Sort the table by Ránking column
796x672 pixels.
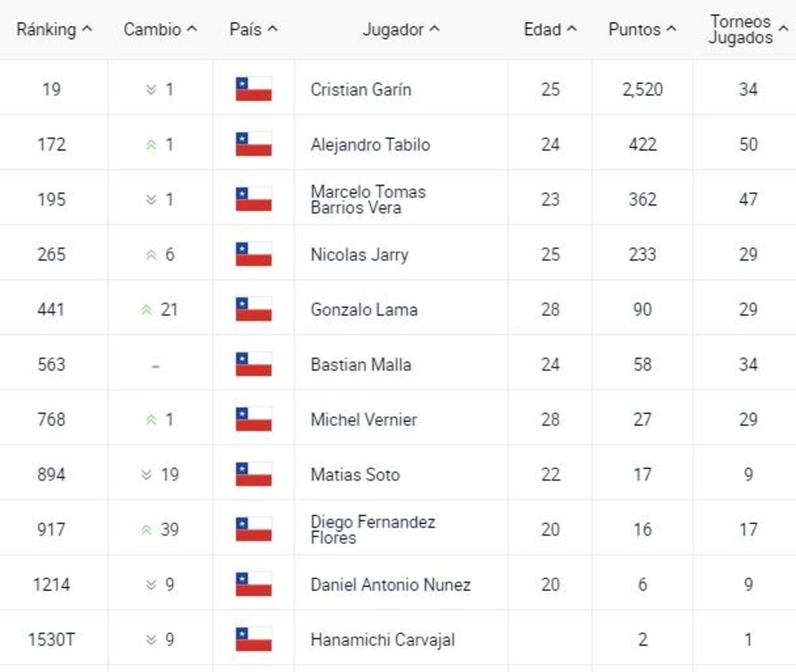pyautogui.click(x=54, y=29)
